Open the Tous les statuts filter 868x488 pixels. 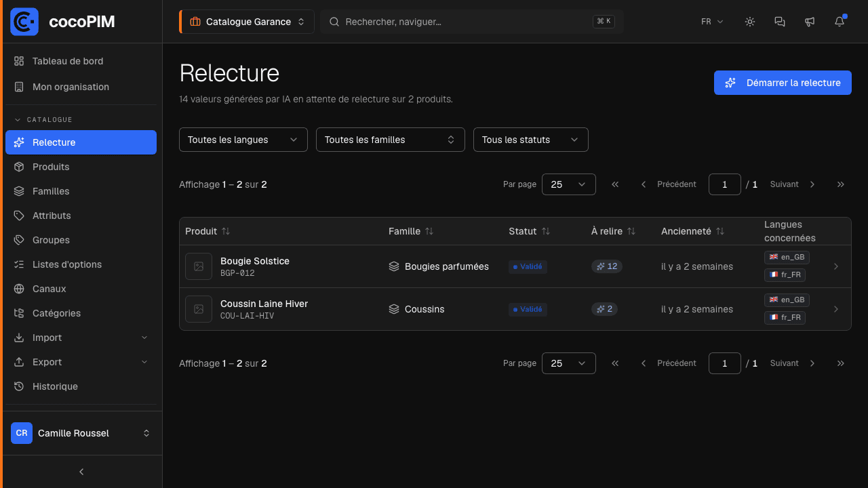click(531, 140)
